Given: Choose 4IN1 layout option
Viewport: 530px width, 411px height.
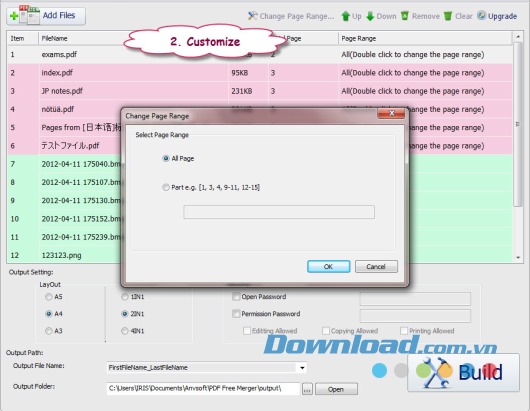Looking at the screenshot, I should click(125, 331).
